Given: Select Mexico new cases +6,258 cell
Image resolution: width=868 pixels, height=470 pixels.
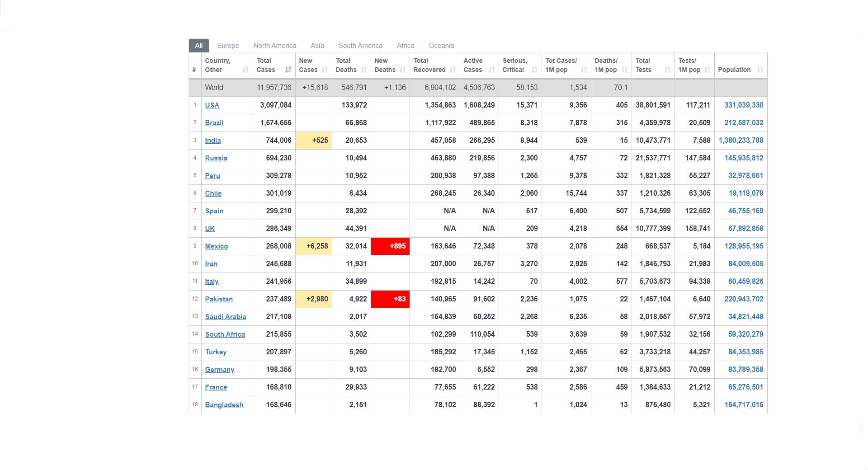Looking at the screenshot, I should pos(314,246).
